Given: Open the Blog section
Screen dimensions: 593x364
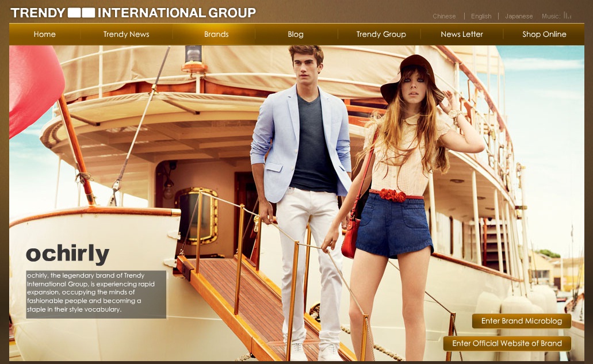Looking at the screenshot, I should tap(296, 34).
